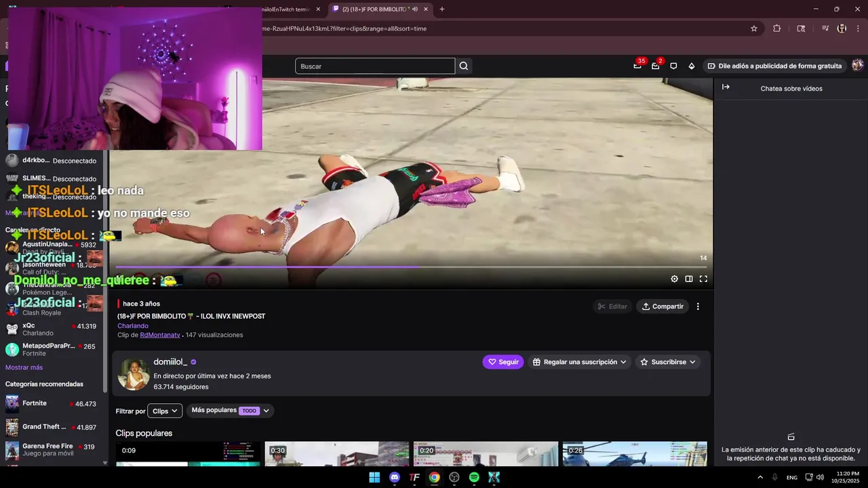The width and height of the screenshot is (868, 488).
Task: Open the clip's three-dot options menu
Action: (698, 306)
